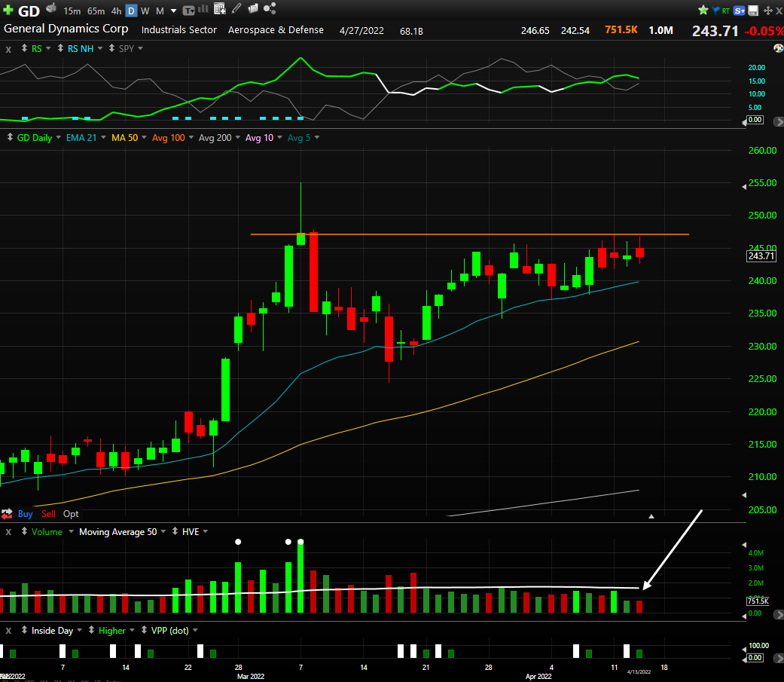The width and height of the screenshot is (784, 682).
Task: Click RS pane right scale arrow button
Action: (779, 121)
